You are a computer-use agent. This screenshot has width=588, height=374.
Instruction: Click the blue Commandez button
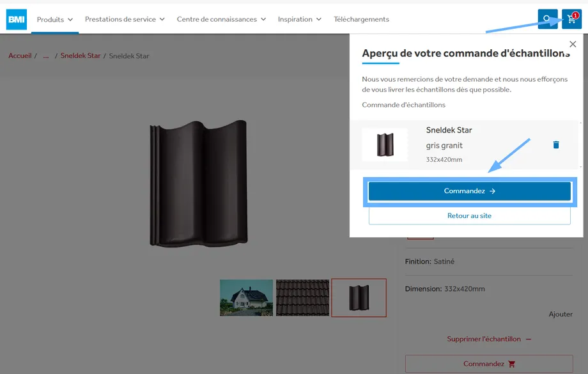coord(470,191)
